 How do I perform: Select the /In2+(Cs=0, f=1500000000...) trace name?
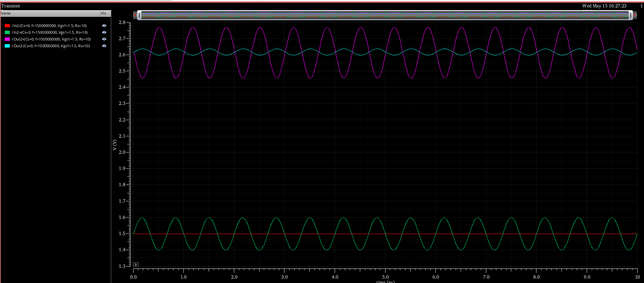coord(50,32)
